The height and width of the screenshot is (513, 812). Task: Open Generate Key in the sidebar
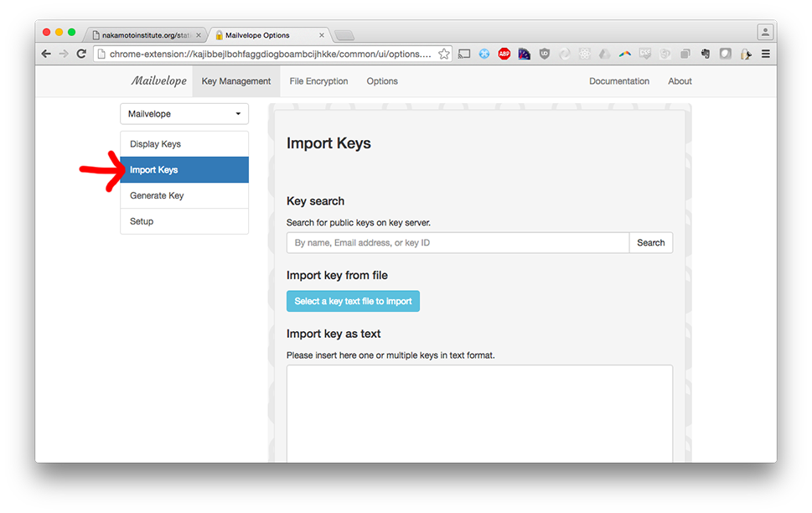184,196
